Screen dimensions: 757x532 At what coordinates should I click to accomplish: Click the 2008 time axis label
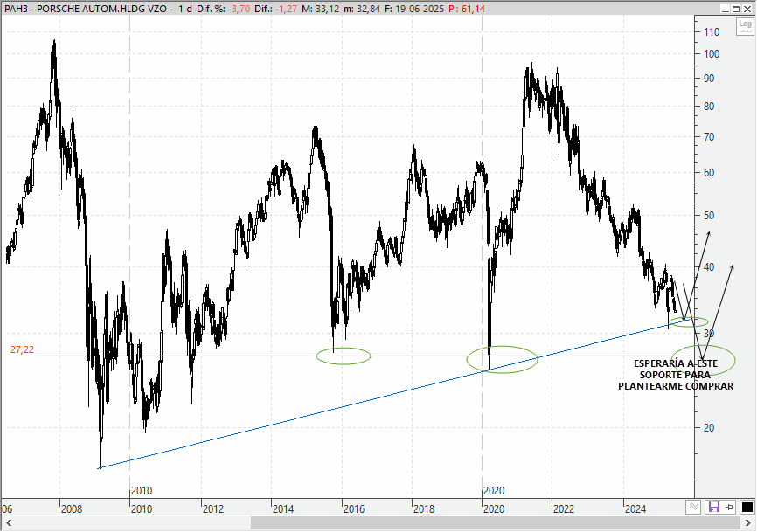[x=72, y=508]
